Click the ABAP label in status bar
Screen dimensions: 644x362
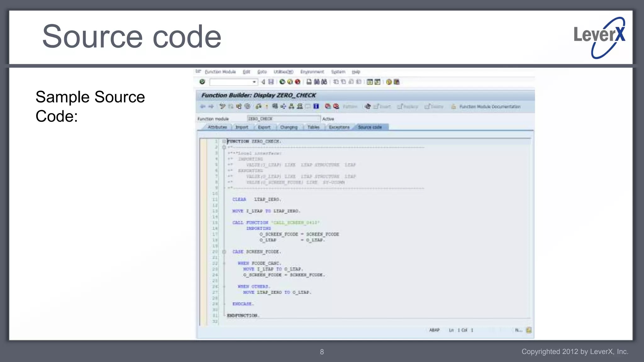coord(434,330)
